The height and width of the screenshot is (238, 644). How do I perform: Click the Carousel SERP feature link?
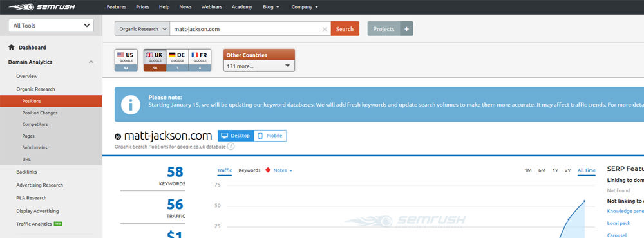click(617, 235)
